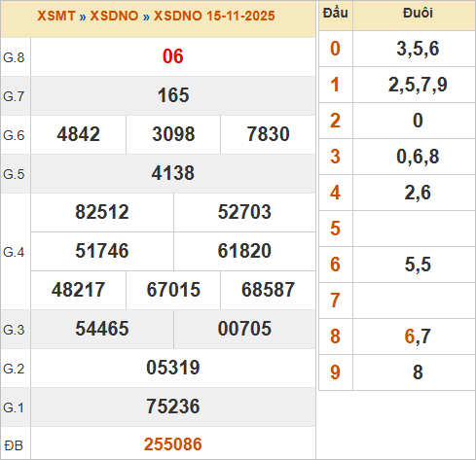476x460 pixels.
Task: Click head digit 8 in Đầu column
Action: [x=335, y=336]
